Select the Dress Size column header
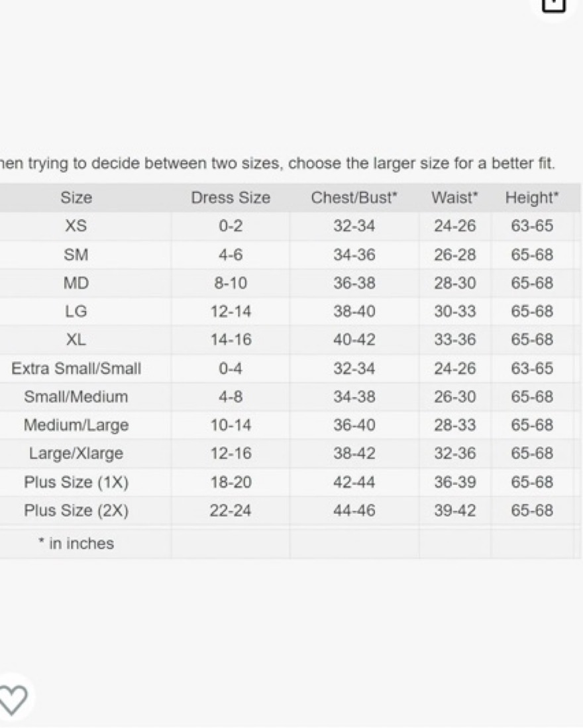 click(231, 198)
